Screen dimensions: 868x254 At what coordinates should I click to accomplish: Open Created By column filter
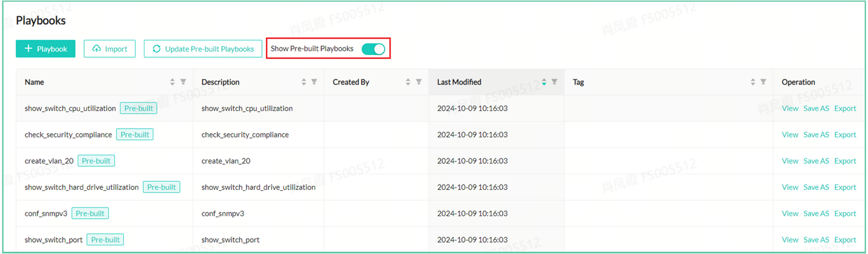pos(418,82)
